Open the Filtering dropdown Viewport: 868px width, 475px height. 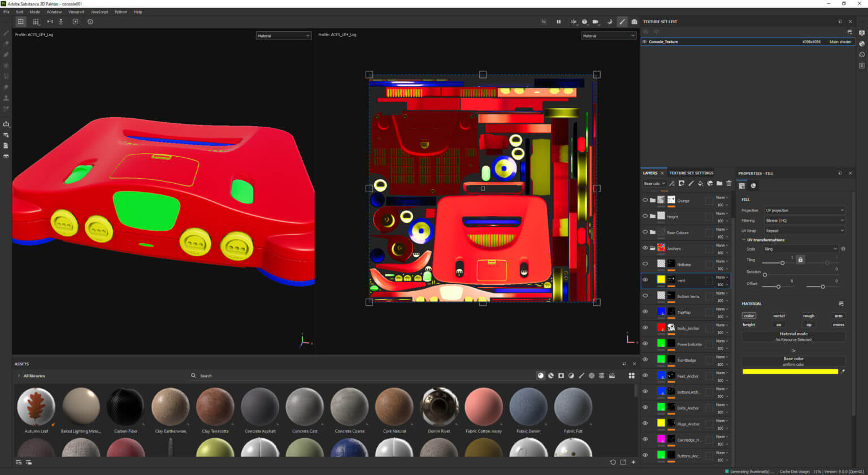(805, 221)
